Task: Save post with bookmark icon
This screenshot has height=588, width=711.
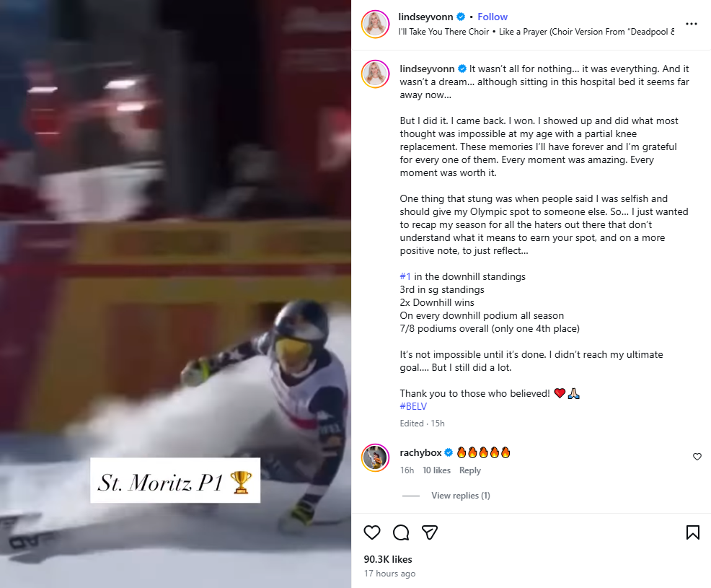Action: pos(692,532)
